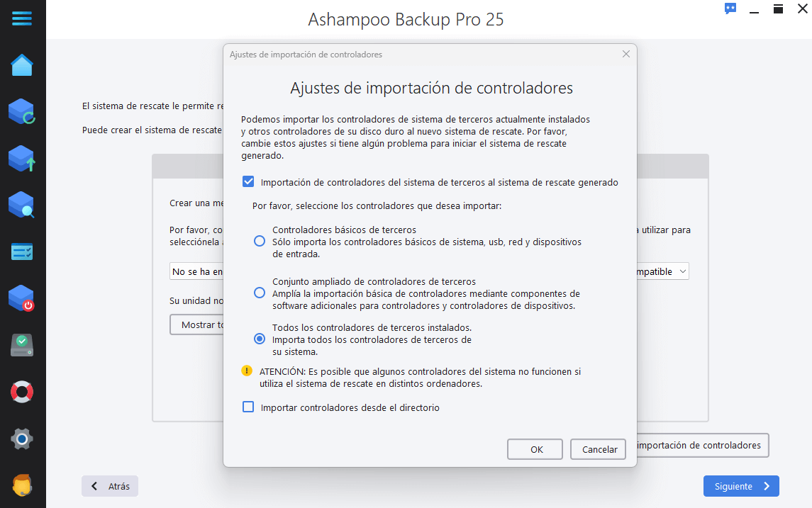Select Controladores básicos de terceros option

coord(260,241)
